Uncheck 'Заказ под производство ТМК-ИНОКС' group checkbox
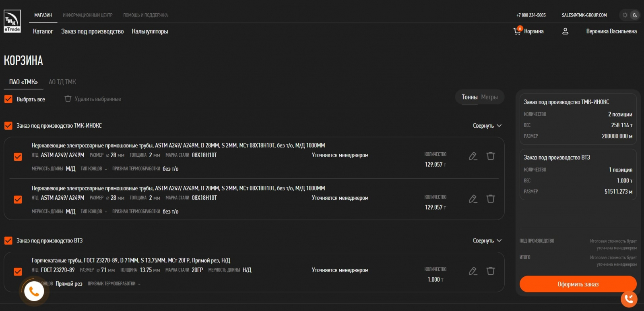644x311 pixels. [x=8, y=126]
